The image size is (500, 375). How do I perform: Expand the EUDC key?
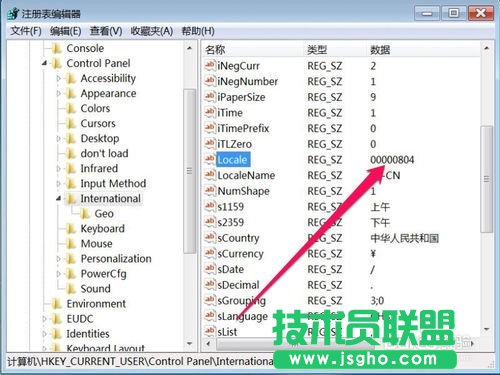click(45, 319)
